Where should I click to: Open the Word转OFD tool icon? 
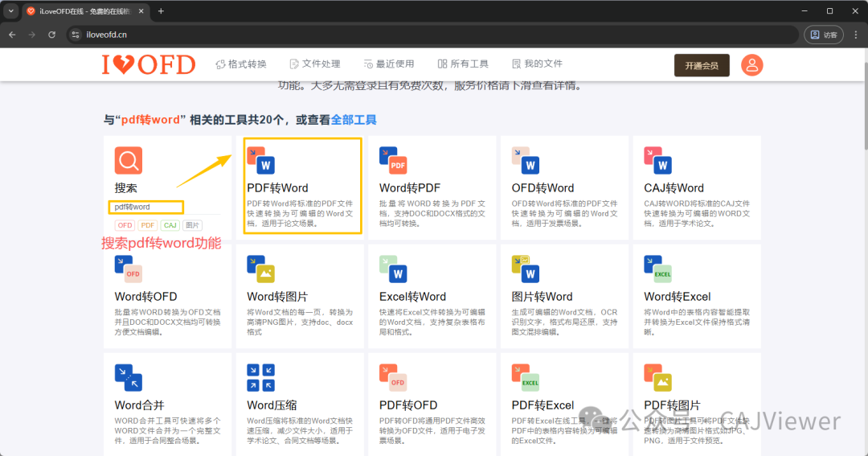click(129, 269)
